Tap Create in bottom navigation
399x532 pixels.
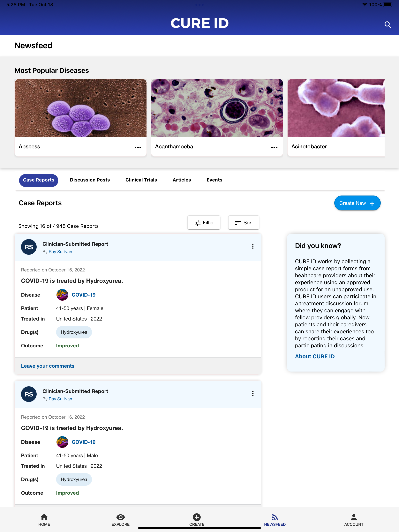coord(197,520)
